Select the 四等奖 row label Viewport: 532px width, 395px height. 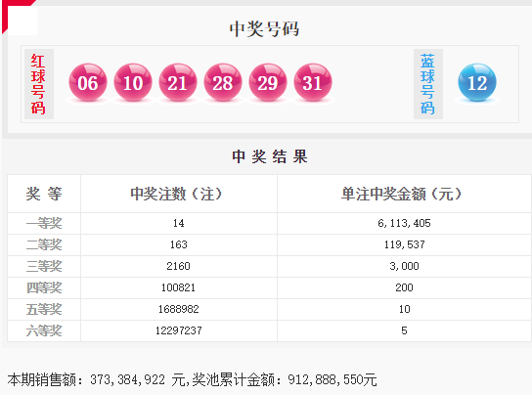pyautogui.click(x=44, y=287)
